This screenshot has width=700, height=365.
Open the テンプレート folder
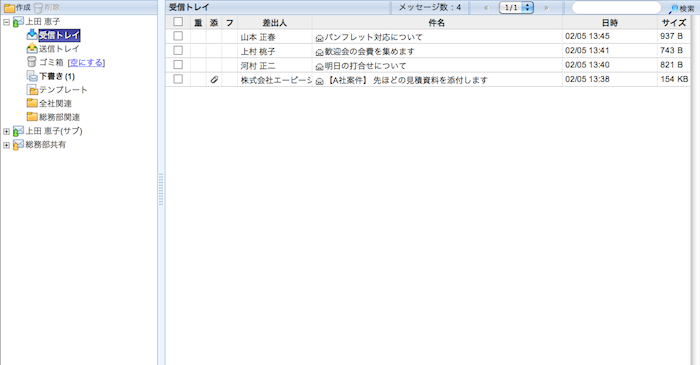pos(63,90)
